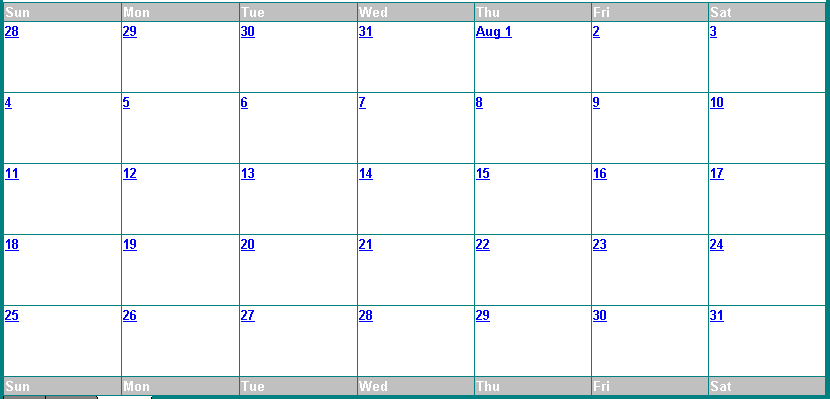The width and height of the screenshot is (830, 399).
Task: Select the 17 date link
Action: [717, 174]
